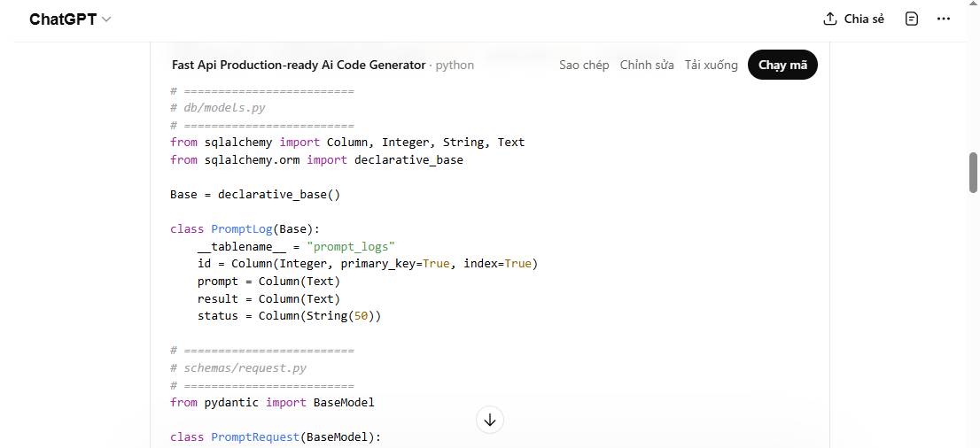Click the "Base = declarative_base()" line
The width and height of the screenshot is (980, 448).
pos(255,194)
